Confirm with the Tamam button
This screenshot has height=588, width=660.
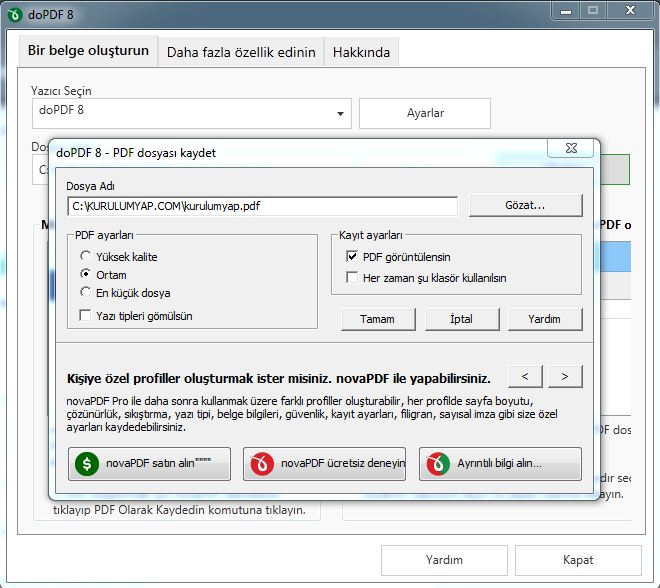click(x=378, y=319)
